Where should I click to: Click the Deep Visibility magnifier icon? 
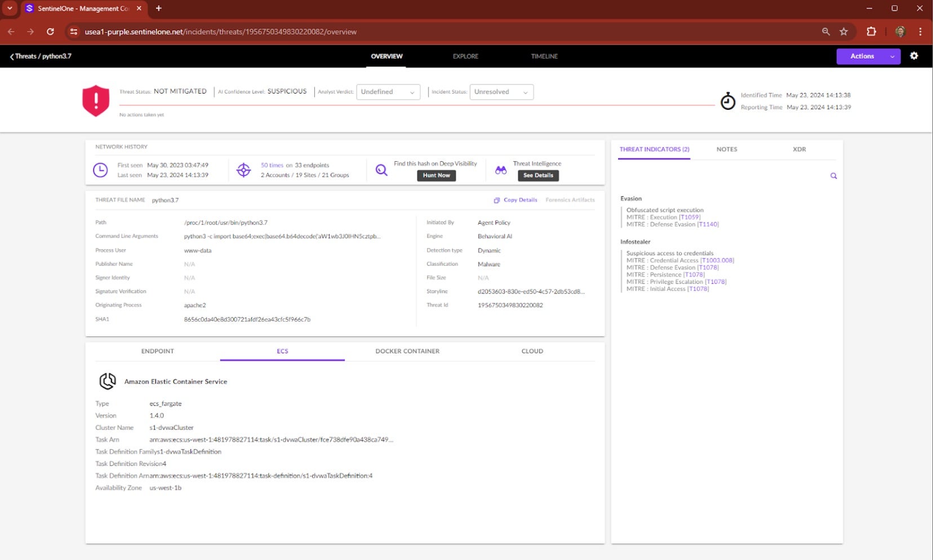tap(381, 170)
